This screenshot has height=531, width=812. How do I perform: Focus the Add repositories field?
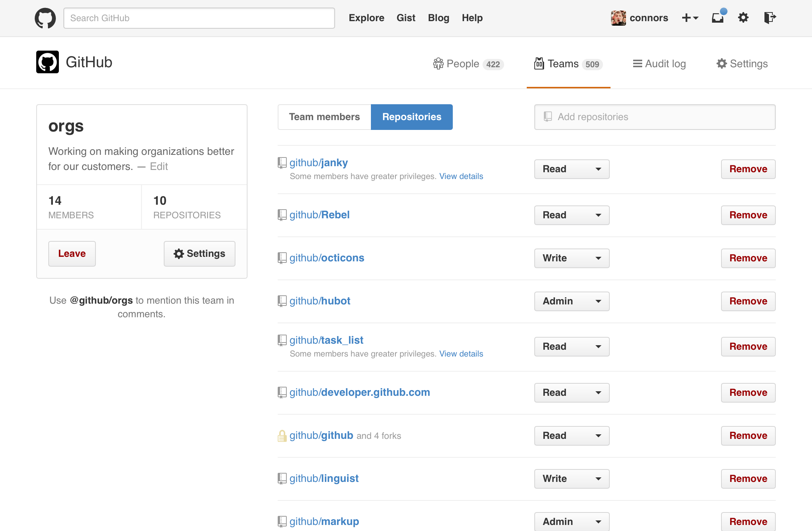point(655,117)
